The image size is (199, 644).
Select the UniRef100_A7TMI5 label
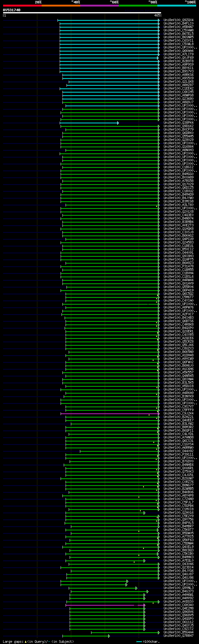click(x=178, y=537)
